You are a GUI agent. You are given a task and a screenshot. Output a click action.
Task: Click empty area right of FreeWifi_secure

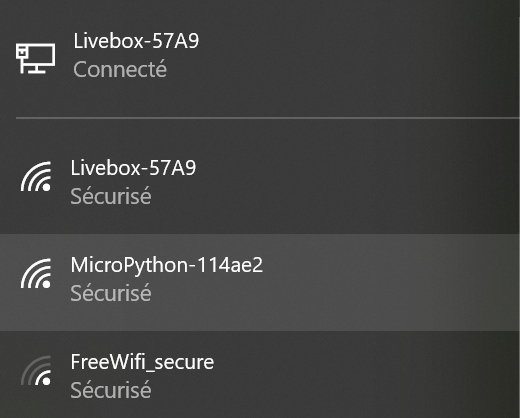tap(367, 375)
